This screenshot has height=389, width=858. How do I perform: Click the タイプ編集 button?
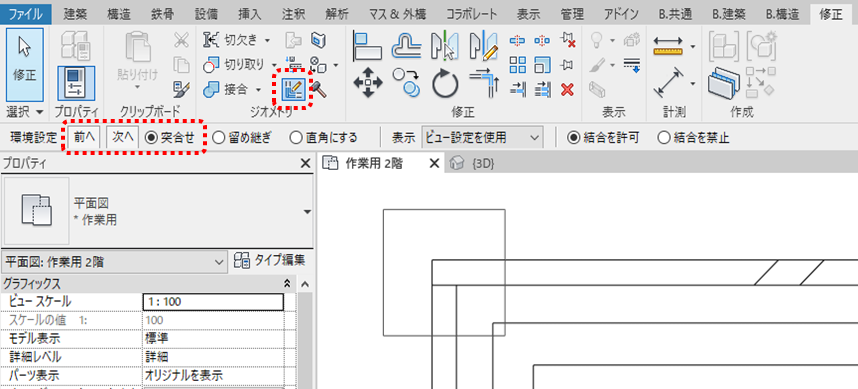pyautogui.click(x=269, y=260)
